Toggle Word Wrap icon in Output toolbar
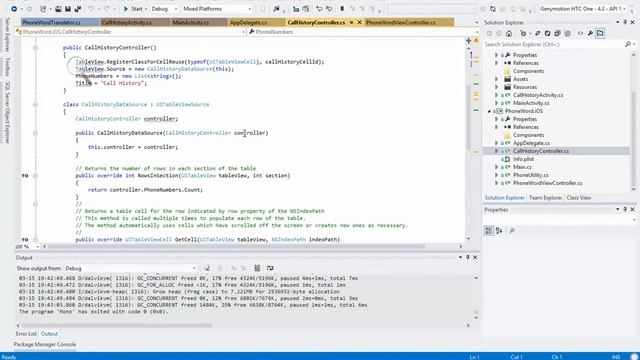 [x=270, y=268]
